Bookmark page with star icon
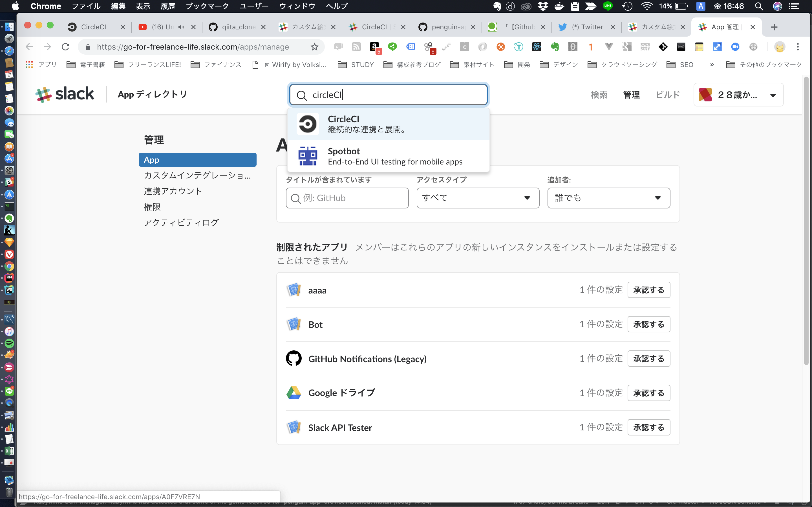 pyautogui.click(x=314, y=47)
